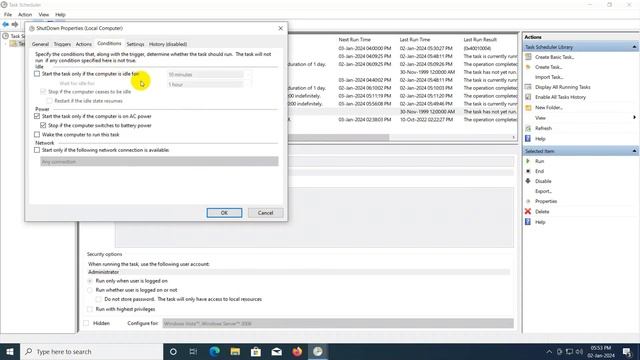Click Task Scheduler clock icon on taskbar
This screenshot has height=360, width=640.
click(x=318, y=351)
